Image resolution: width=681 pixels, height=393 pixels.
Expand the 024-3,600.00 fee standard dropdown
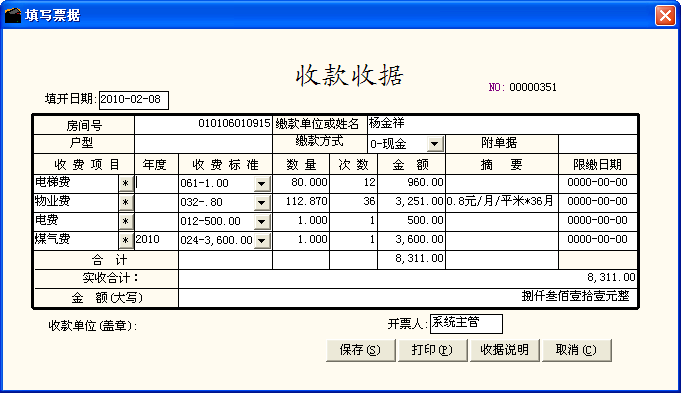point(261,240)
